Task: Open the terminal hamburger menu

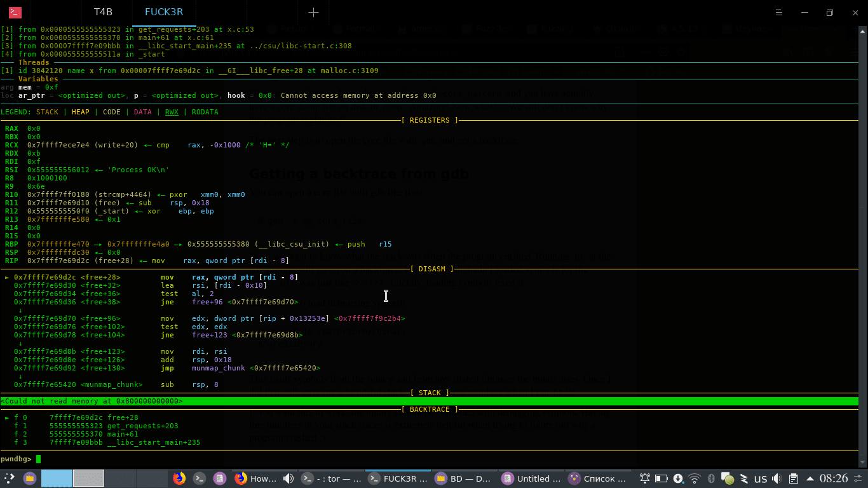Action: pos(780,12)
